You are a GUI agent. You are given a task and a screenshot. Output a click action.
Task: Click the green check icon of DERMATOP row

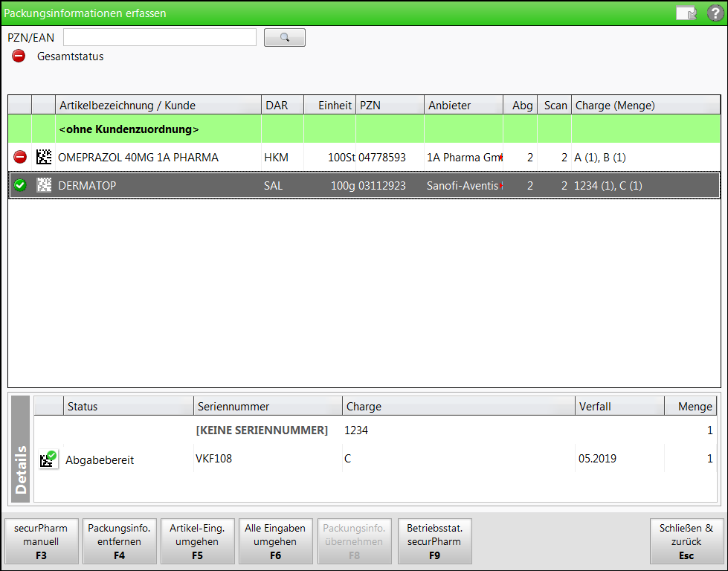pyautogui.click(x=20, y=185)
